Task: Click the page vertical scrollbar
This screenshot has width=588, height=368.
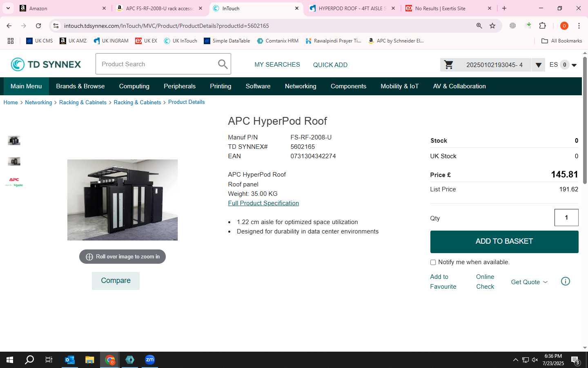Action: point(585,121)
